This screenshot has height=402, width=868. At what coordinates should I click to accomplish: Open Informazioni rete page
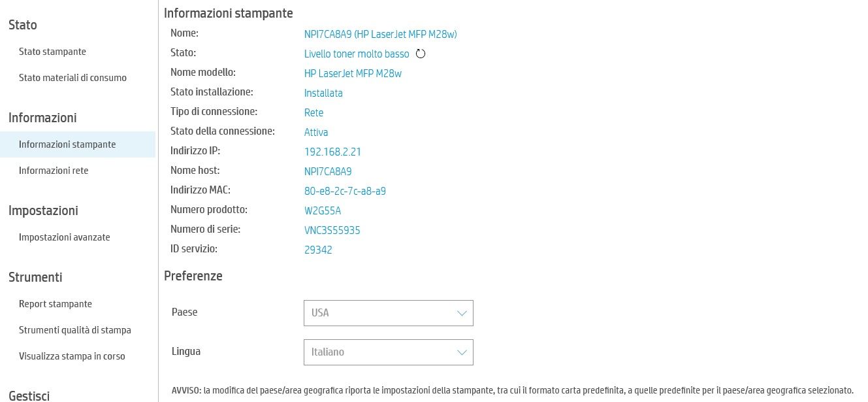click(x=54, y=171)
